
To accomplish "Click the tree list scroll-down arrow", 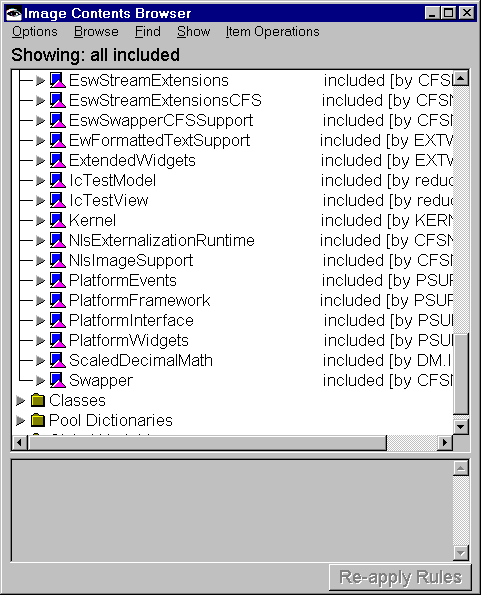I will [x=461, y=427].
